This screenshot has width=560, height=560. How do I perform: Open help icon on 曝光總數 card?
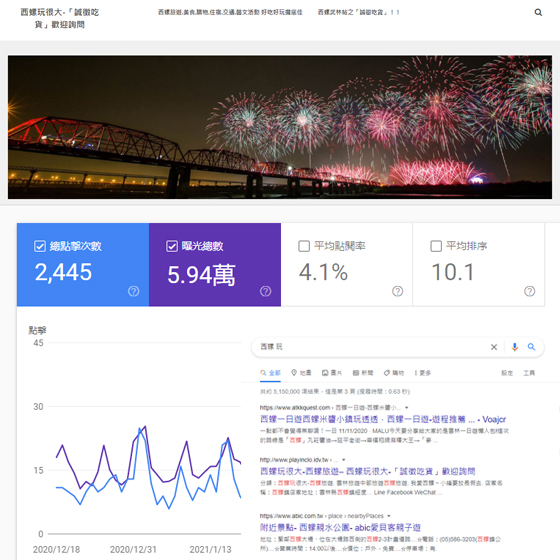[265, 291]
